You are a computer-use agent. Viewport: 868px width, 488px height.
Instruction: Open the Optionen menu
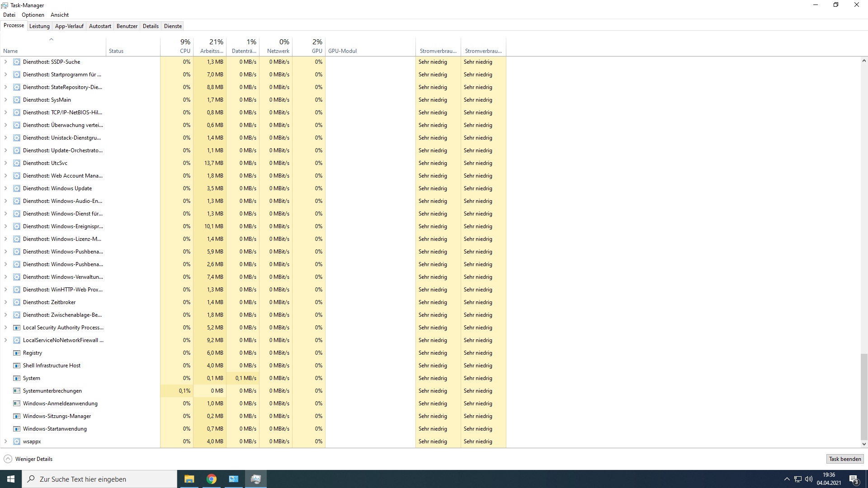(x=33, y=14)
